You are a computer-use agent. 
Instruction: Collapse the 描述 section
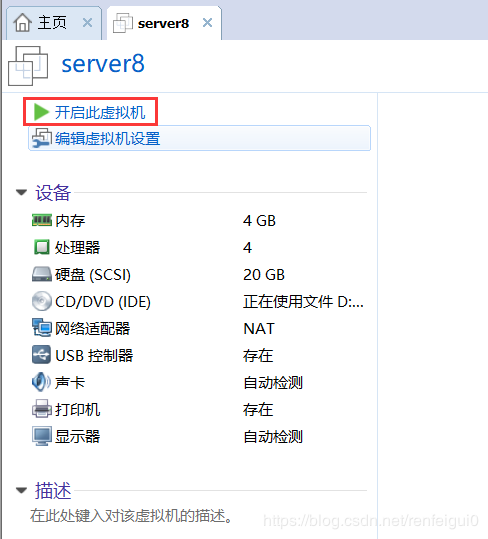click(x=21, y=490)
